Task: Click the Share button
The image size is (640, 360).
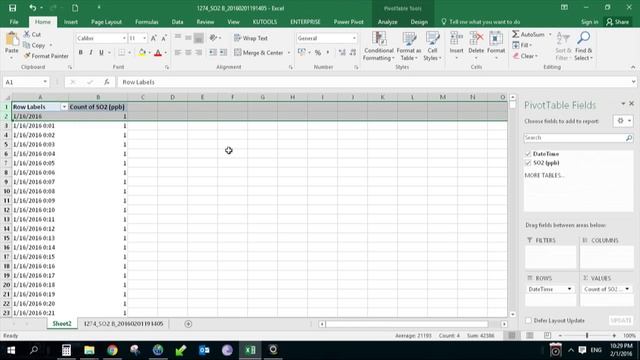Action: tap(618, 22)
